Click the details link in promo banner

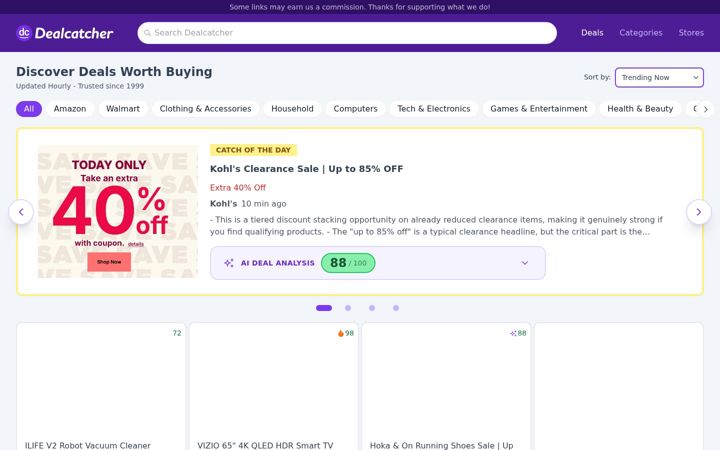click(x=135, y=244)
